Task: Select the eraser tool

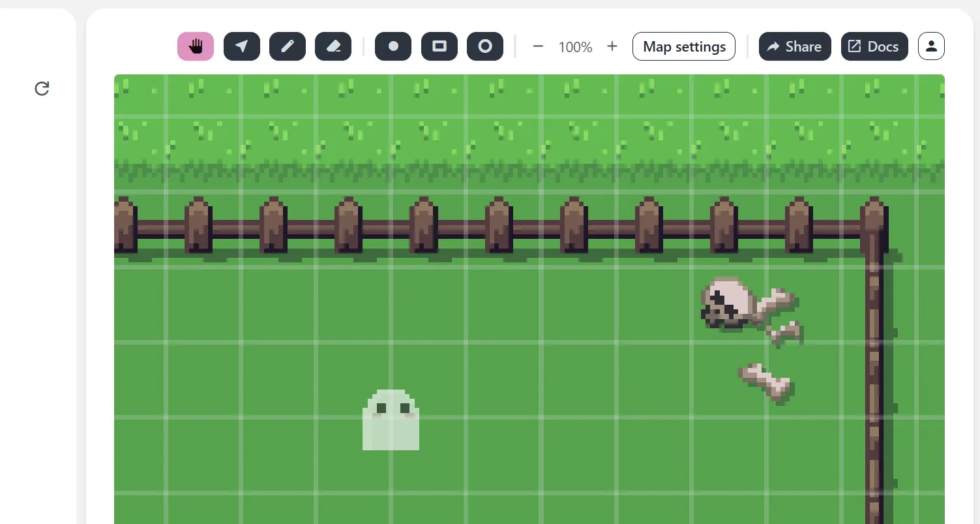Action: (333, 46)
